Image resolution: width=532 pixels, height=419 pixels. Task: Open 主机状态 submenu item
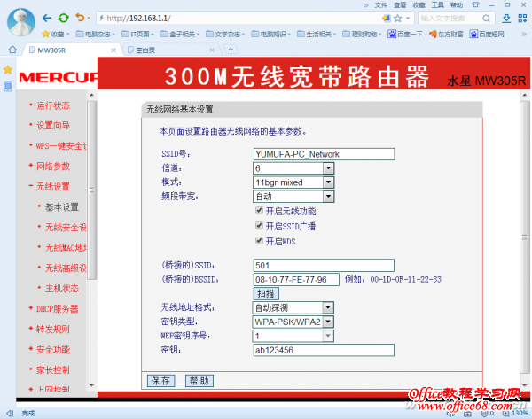coord(62,289)
